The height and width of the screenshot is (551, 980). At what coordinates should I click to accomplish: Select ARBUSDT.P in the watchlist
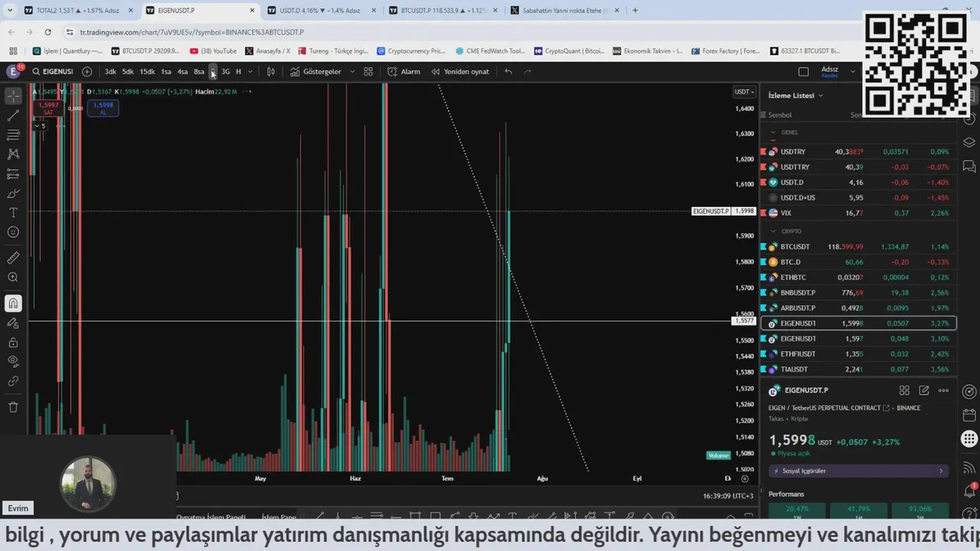[x=857, y=308]
